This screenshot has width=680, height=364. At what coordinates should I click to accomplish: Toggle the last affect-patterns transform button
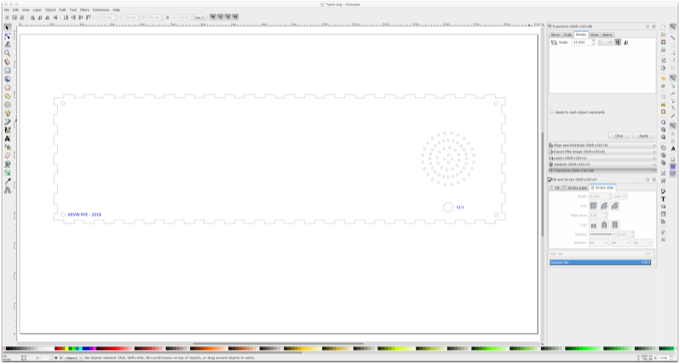(235, 17)
